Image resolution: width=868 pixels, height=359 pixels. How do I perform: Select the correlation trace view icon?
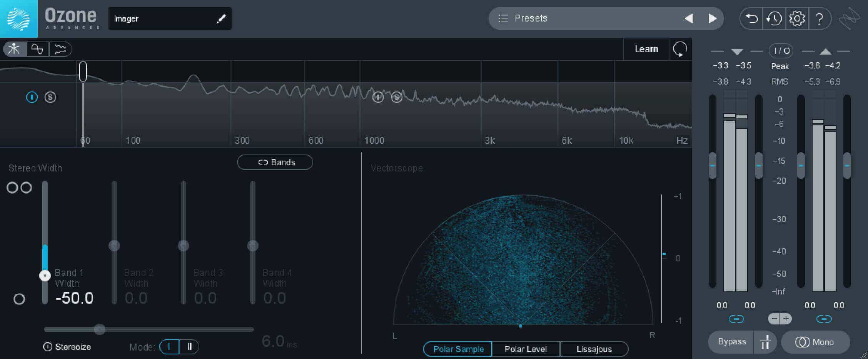tap(60, 49)
